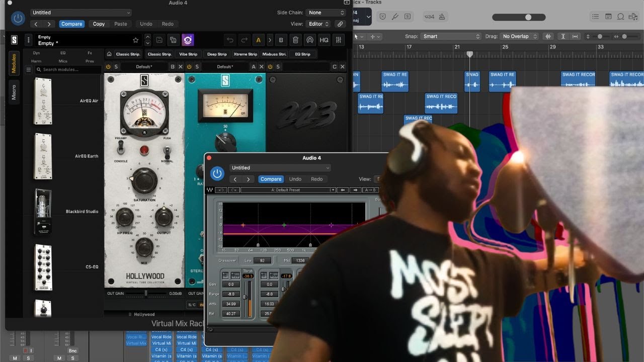This screenshot has width=644, height=362.
Task: Toggle second rack slot power button
Action: pyautogui.click(x=189, y=67)
